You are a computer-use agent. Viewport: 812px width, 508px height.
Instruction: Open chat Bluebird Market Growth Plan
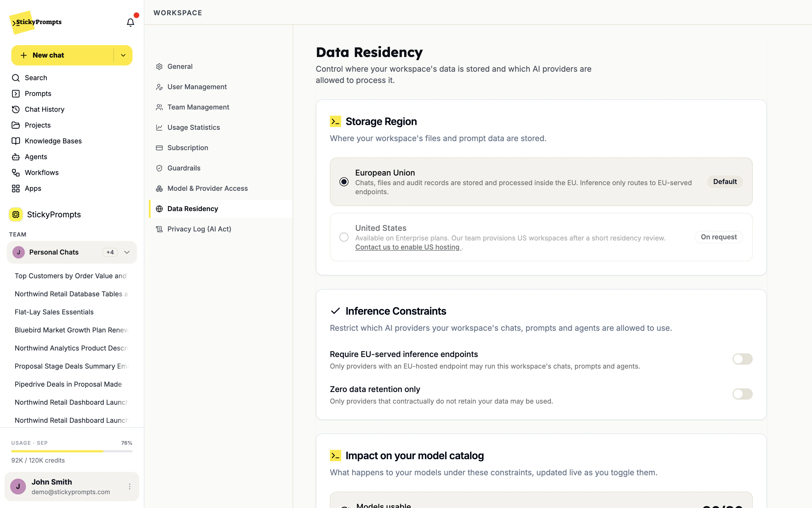(x=72, y=330)
